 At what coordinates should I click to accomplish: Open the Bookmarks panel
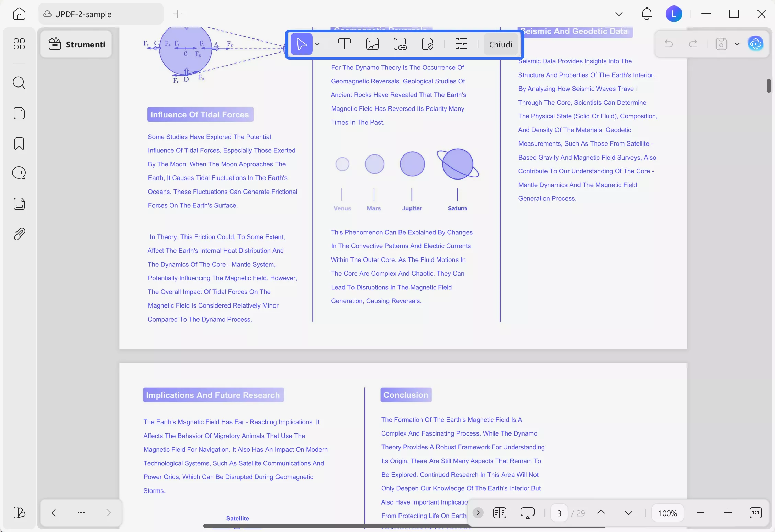tap(19, 143)
